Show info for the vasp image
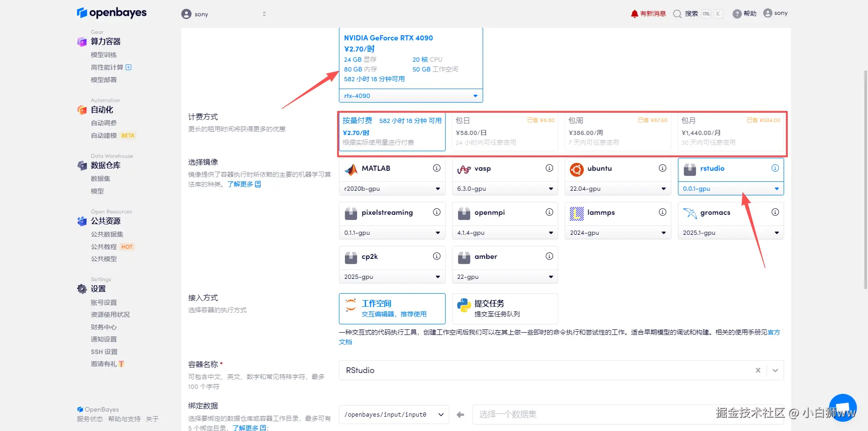 pyautogui.click(x=549, y=168)
